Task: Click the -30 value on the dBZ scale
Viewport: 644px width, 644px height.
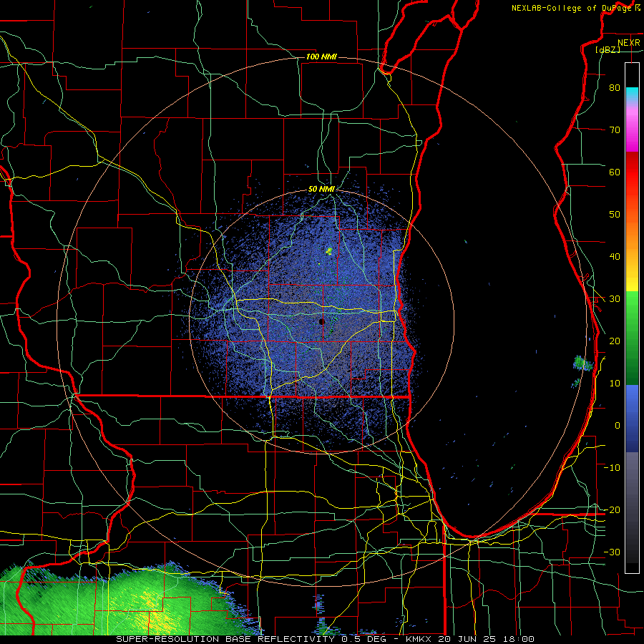Action: 612,552
